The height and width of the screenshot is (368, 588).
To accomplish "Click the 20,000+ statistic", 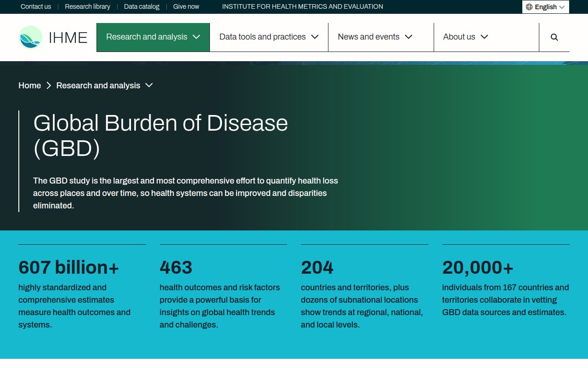I will (x=478, y=267).
